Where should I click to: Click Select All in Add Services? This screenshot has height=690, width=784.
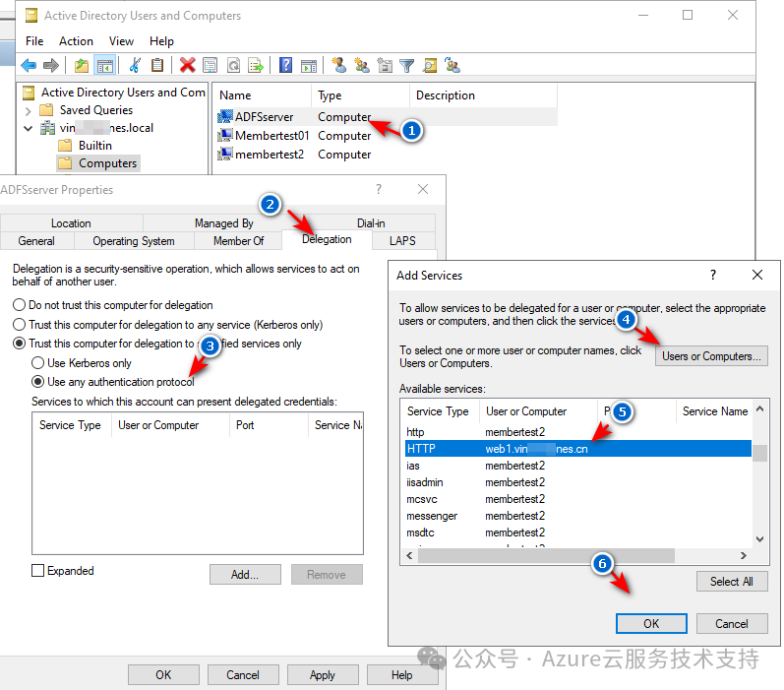pyautogui.click(x=732, y=581)
